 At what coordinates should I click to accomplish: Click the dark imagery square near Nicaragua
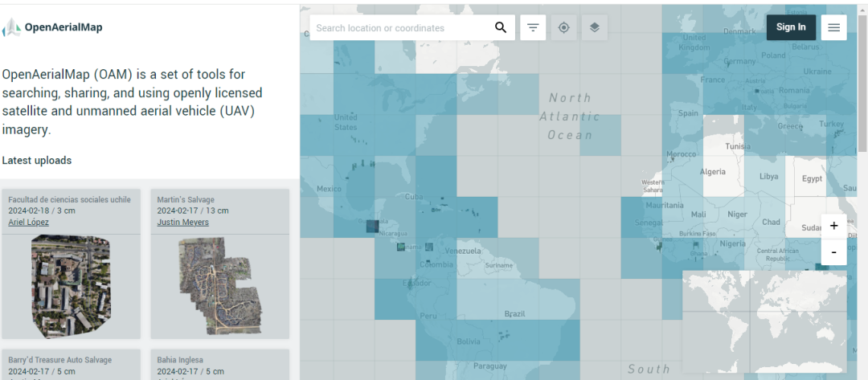[373, 227]
